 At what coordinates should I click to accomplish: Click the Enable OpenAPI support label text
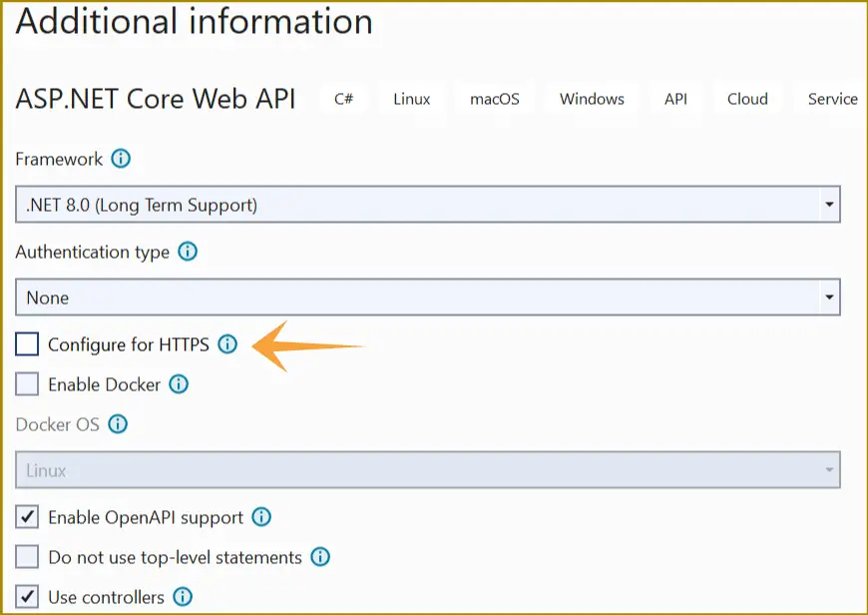(146, 517)
